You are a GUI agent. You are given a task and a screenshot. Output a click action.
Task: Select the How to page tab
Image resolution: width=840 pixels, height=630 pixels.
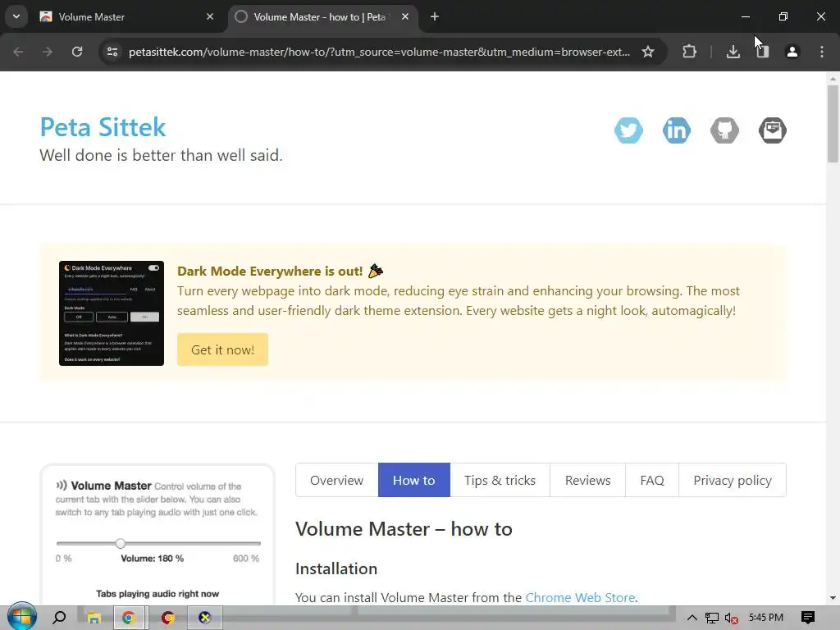414,480
